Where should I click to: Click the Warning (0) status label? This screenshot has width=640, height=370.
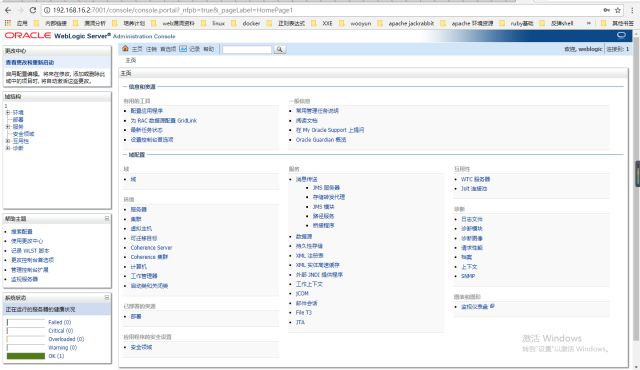click(62, 348)
